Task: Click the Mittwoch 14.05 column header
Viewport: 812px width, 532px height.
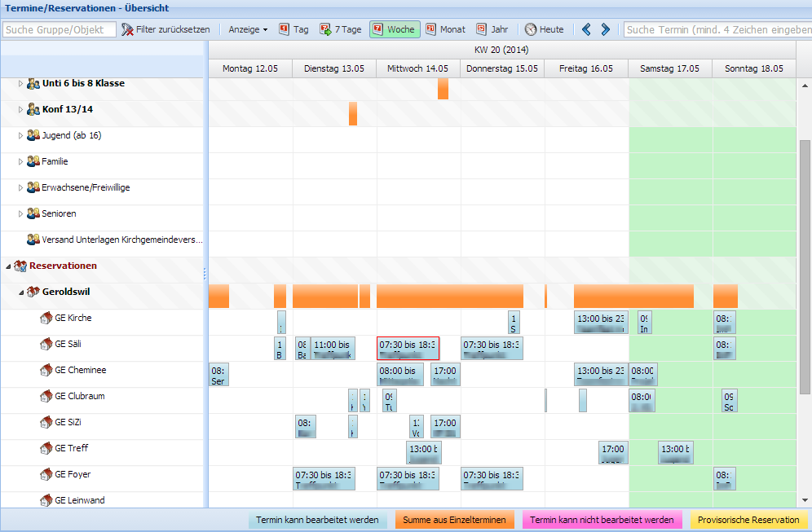Action: [418, 68]
